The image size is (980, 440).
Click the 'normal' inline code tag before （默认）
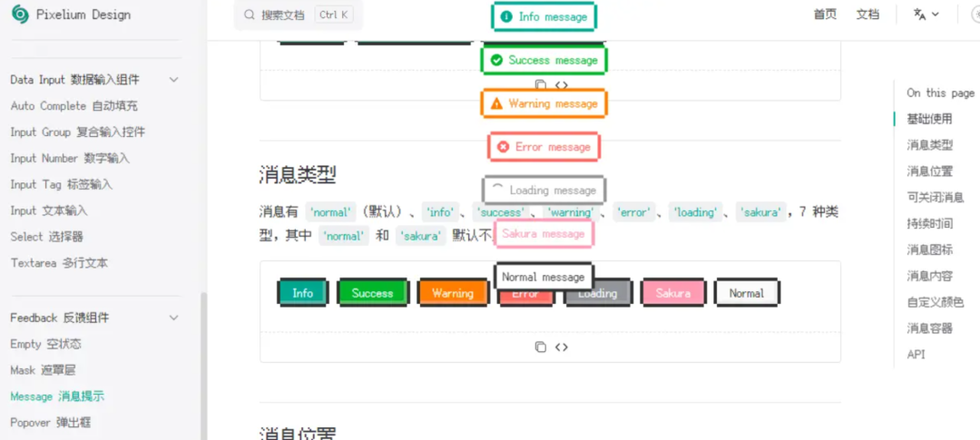[330, 212]
